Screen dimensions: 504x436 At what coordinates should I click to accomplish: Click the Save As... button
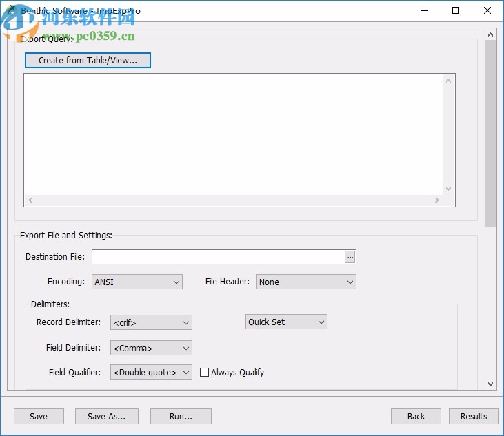pyautogui.click(x=107, y=416)
